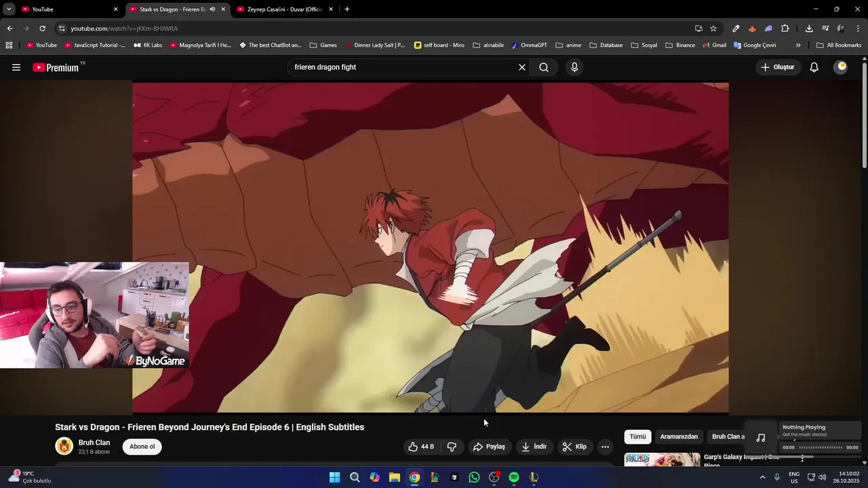Open Bruh Clan channel avatar
Viewport: 868px width, 488px height.
coord(64,446)
